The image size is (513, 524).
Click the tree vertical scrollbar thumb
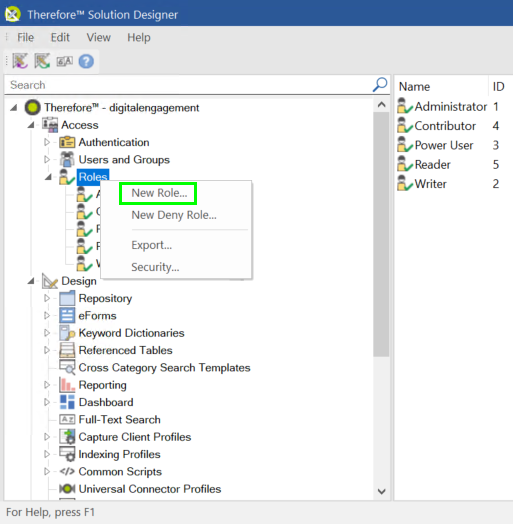tap(381, 235)
